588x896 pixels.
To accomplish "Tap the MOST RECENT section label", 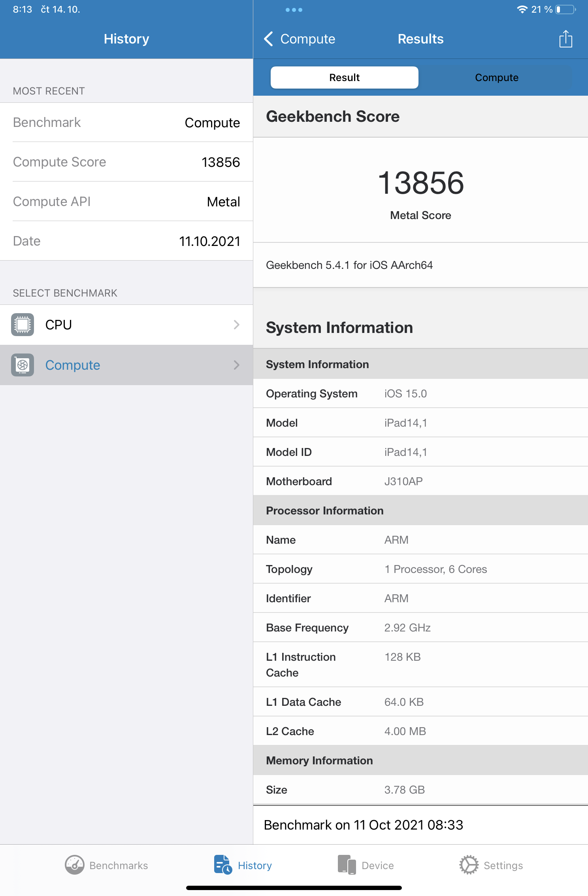I will coord(49,91).
